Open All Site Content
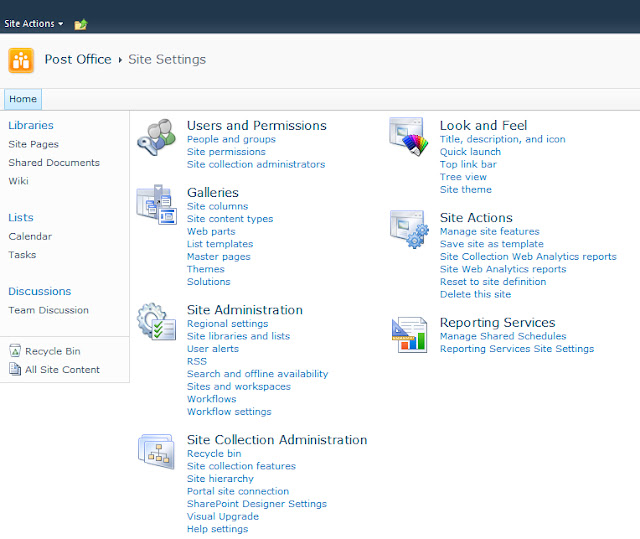 (62, 370)
